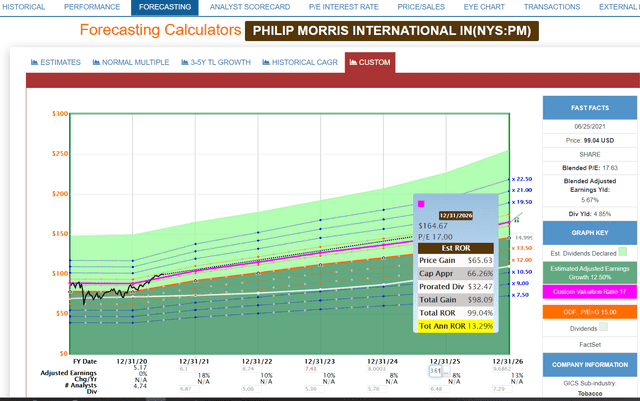Click the x 19.50 multiple line label
640x401 pixels.
click(522, 202)
